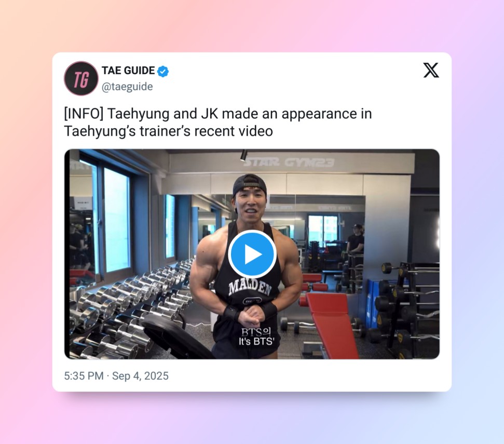The image size is (504, 444).
Task: Open the TAE GUIDE display name
Action: click(128, 71)
